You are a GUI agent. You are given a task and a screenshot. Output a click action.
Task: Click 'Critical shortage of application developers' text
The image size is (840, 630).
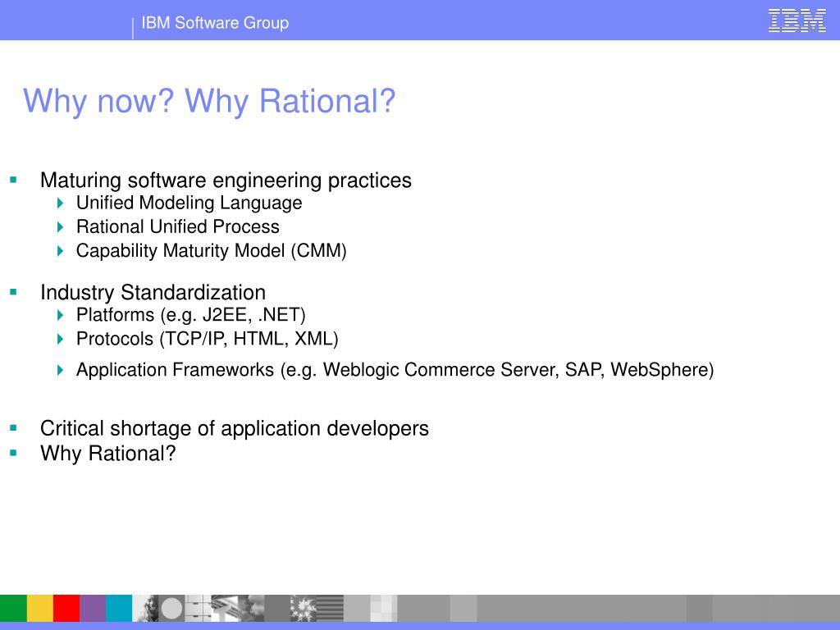(235, 428)
